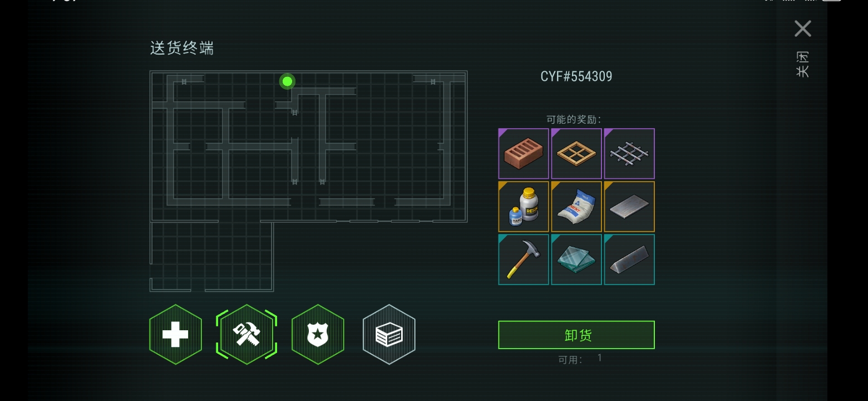This screenshot has width=868, height=401.
Task: Select the stacked crate hexagon category
Action: [389, 335]
